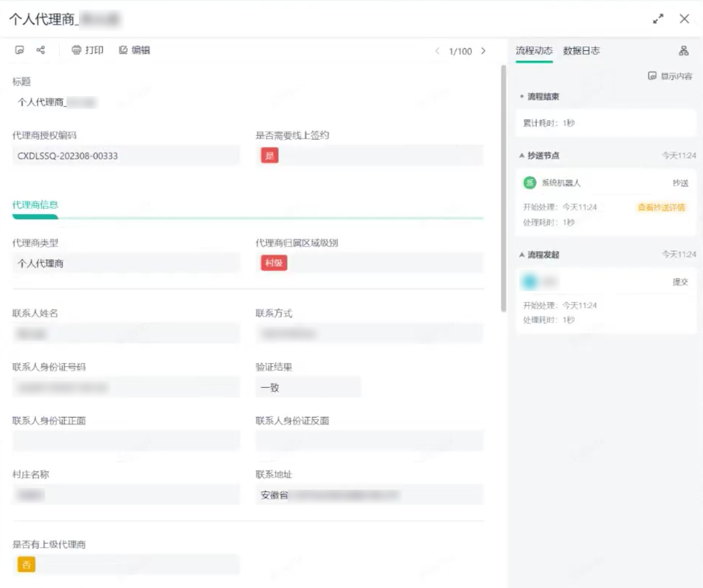Click the Print (打印) button
The height and width of the screenshot is (588, 703).
click(x=88, y=50)
